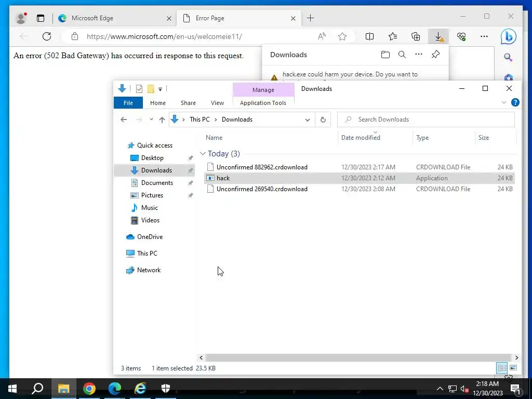Image resolution: width=532 pixels, height=399 pixels.
Task: Expand Customize Quick Access Toolbar dropdown
Action: [160, 89]
